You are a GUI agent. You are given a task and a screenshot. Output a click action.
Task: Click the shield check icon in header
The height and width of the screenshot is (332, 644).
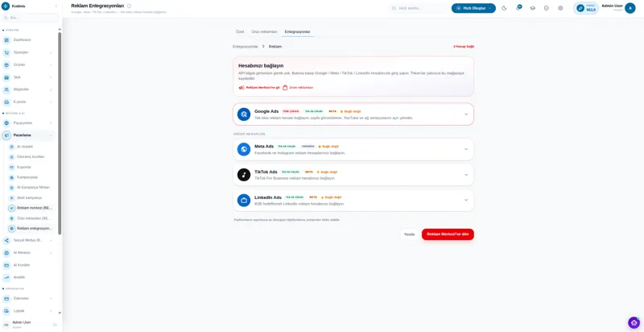(x=547, y=8)
